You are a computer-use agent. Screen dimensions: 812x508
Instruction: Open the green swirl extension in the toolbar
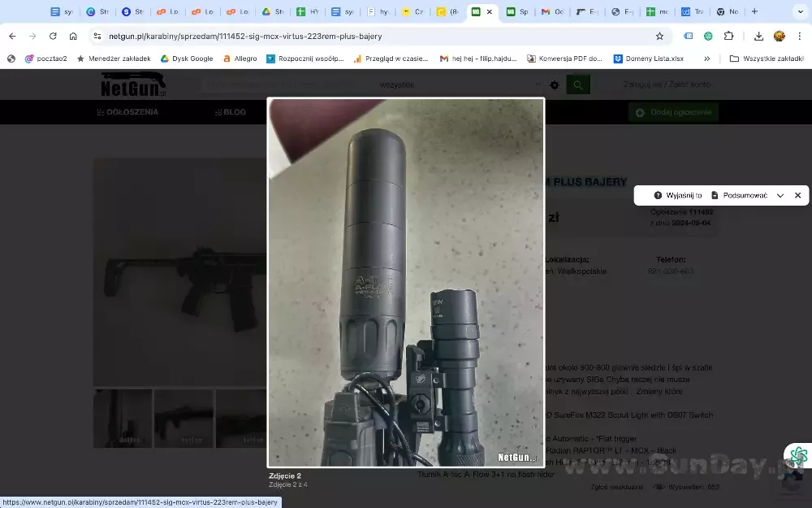pyautogui.click(x=708, y=37)
